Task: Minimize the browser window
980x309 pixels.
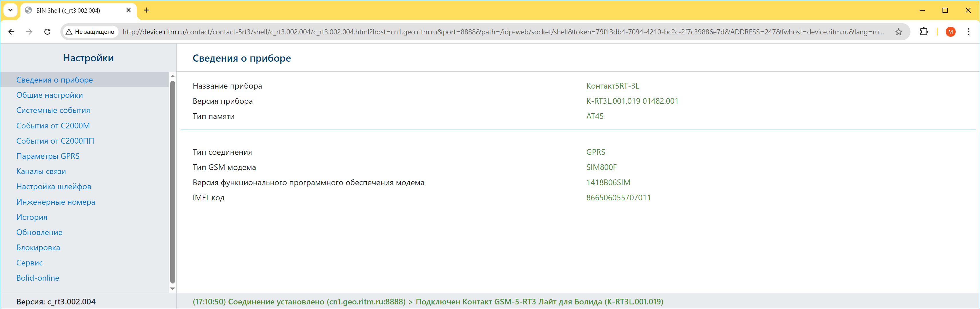Action: point(922,10)
